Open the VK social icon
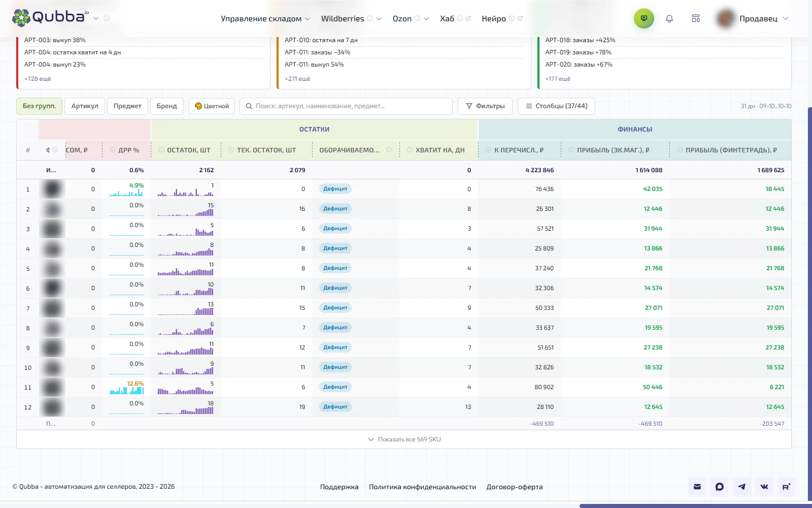The image size is (812, 508). (x=764, y=487)
